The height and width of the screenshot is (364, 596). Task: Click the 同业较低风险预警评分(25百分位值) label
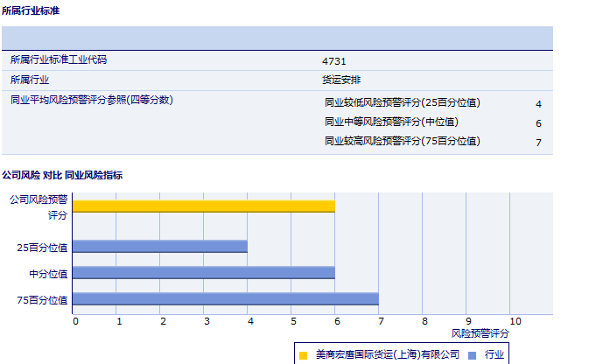pos(402,102)
